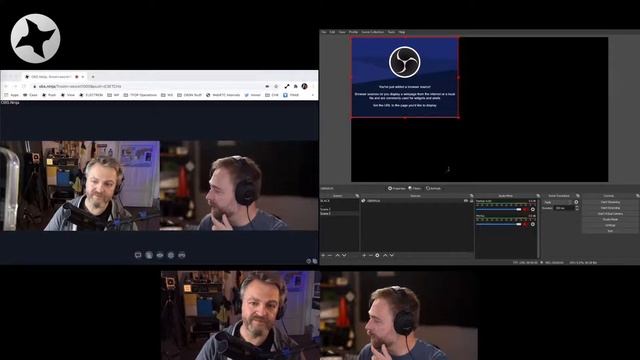The width and height of the screenshot is (640, 360).
Task: Mute Mic/Aux with speaker icon
Action: [x=526, y=224]
